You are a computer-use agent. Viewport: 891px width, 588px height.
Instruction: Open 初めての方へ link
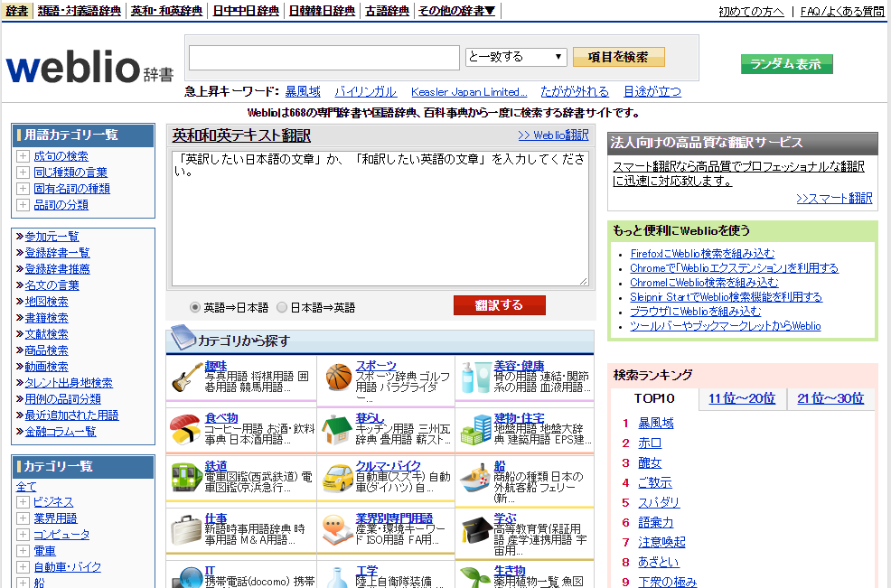751,12
